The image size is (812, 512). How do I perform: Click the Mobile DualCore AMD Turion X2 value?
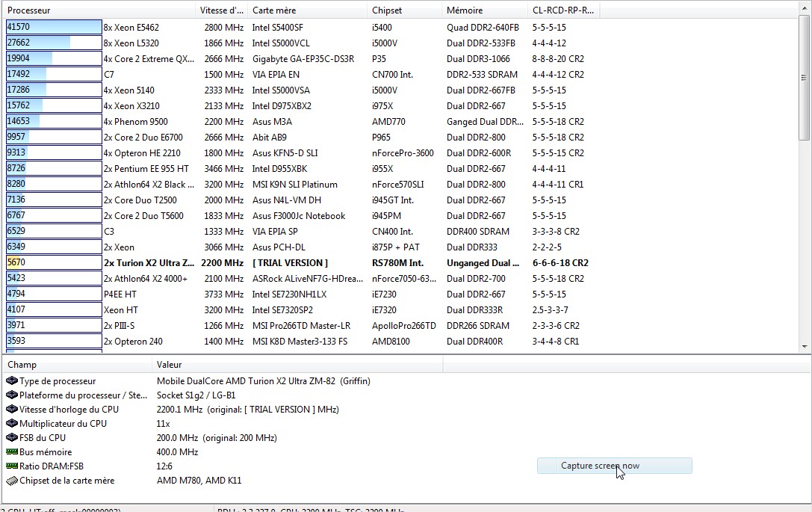pos(264,381)
